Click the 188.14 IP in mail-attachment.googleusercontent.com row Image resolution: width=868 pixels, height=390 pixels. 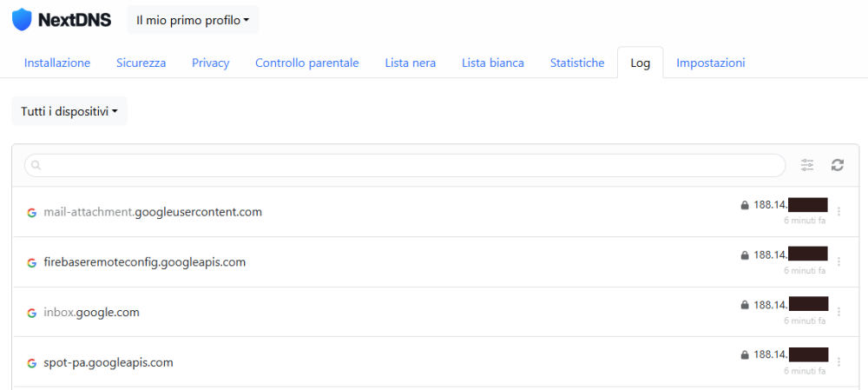pyautogui.click(x=771, y=205)
